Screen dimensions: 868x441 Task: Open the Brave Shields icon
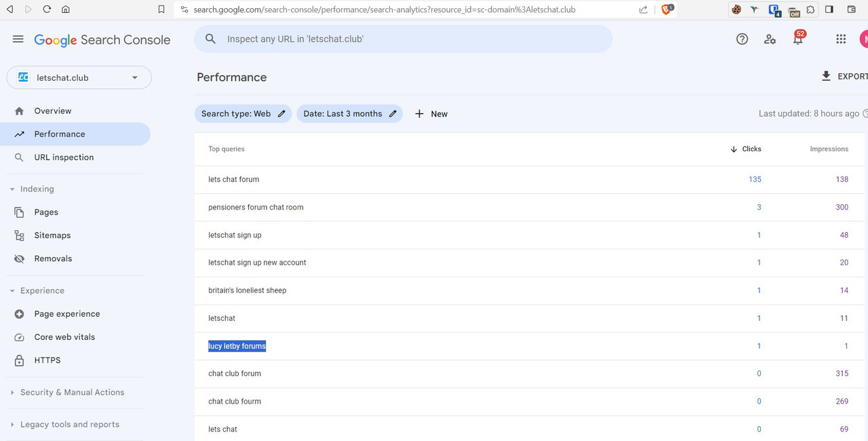tap(667, 9)
